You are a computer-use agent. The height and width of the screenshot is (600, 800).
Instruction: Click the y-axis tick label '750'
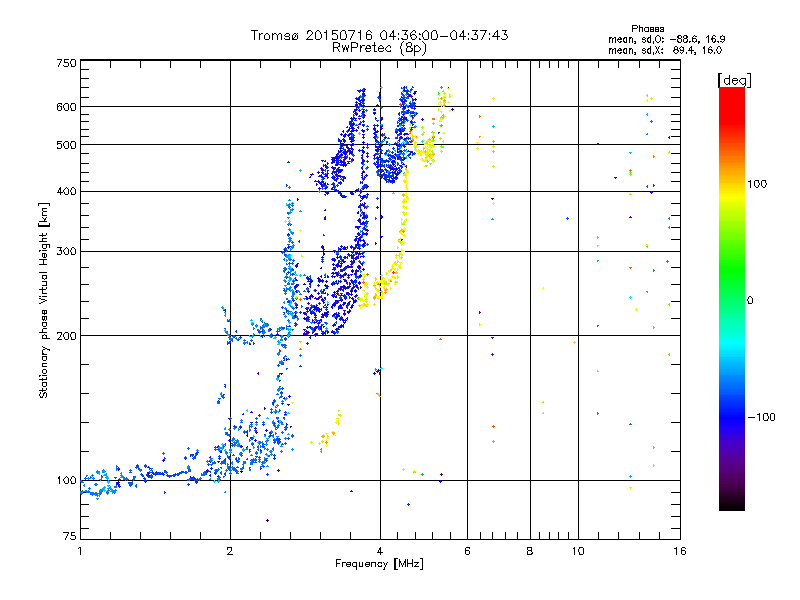click(66, 63)
